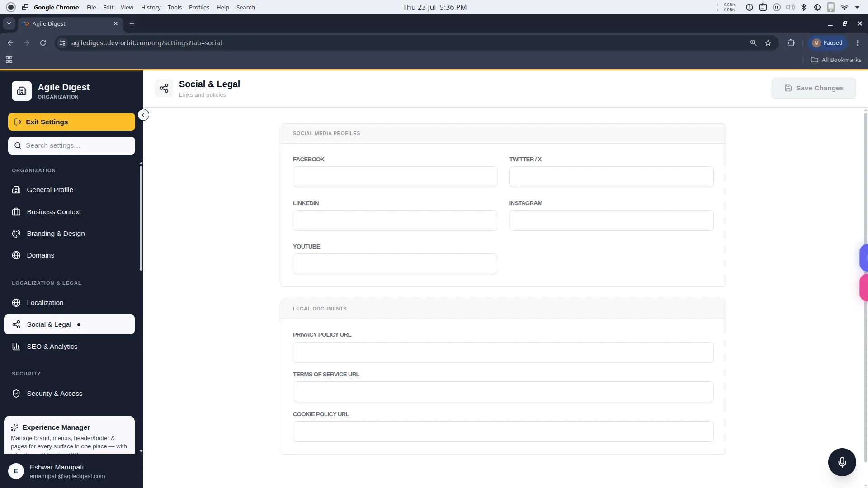Click the sidebar scrollbar thumb
The width and height of the screenshot is (868, 488).
[141, 218]
